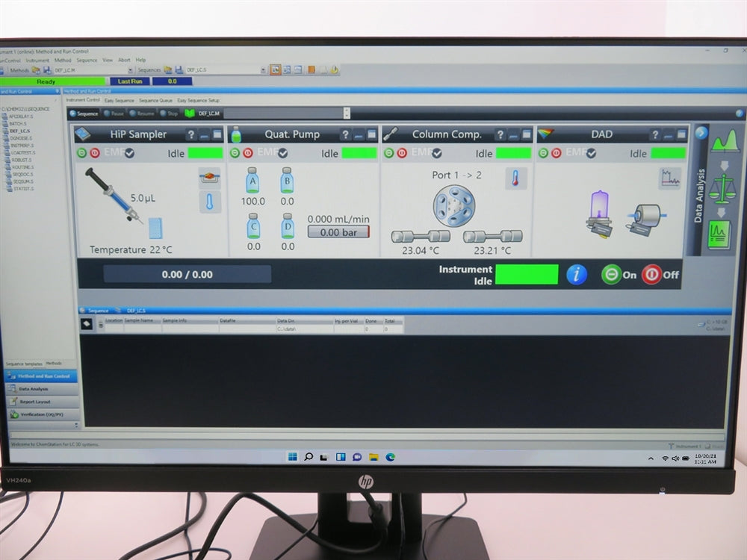Image resolution: width=747 pixels, height=560 pixels.
Task: Click the Sequence run button
Action: pyautogui.click(x=84, y=113)
